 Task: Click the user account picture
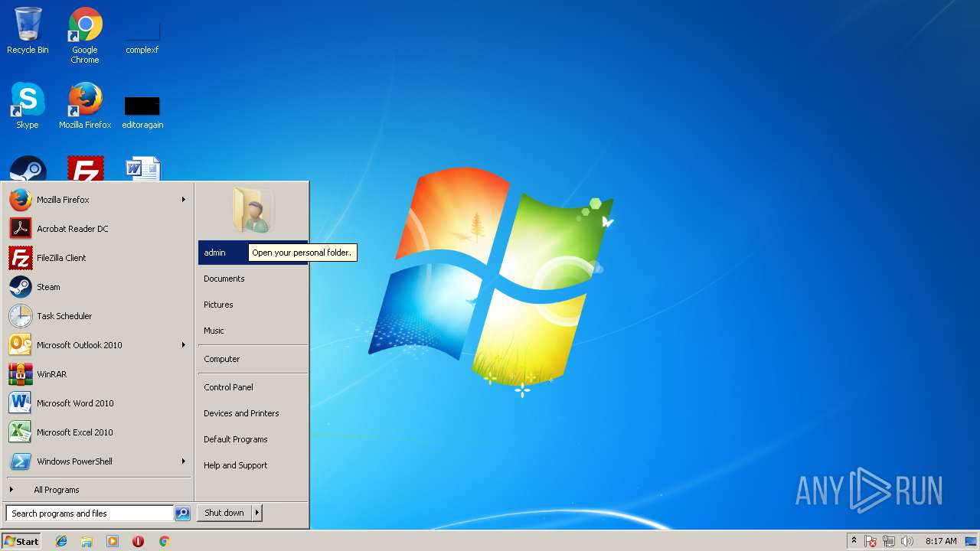click(253, 210)
